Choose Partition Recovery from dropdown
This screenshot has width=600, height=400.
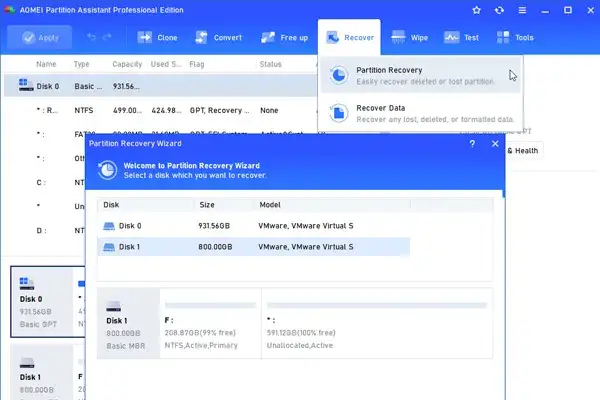[x=421, y=75]
